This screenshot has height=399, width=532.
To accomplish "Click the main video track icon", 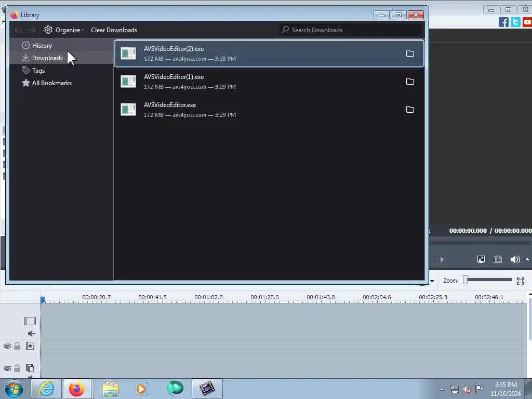I will click(30, 321).
